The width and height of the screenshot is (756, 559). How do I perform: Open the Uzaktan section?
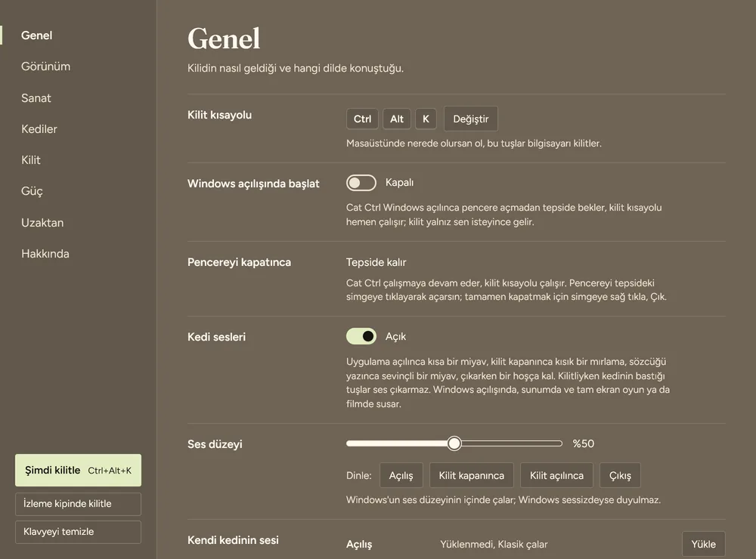point(42,223)
